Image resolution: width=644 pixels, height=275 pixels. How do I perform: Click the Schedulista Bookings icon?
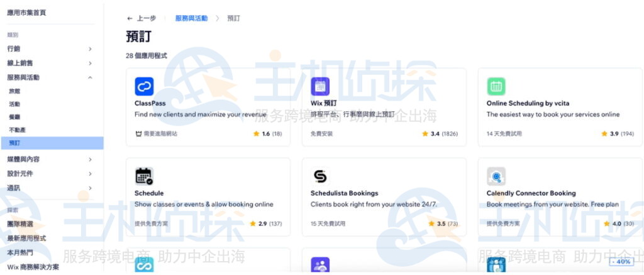[x=320, y=176]
